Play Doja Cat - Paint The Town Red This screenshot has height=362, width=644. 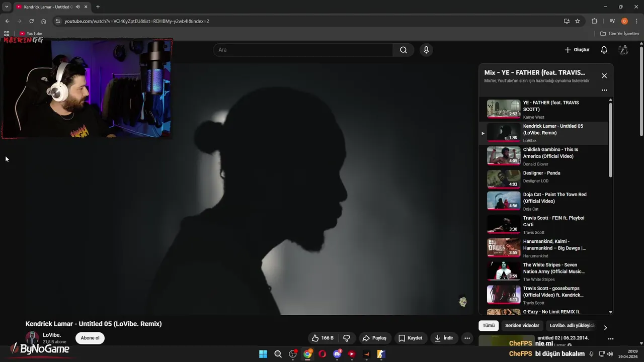coord(543,201)
